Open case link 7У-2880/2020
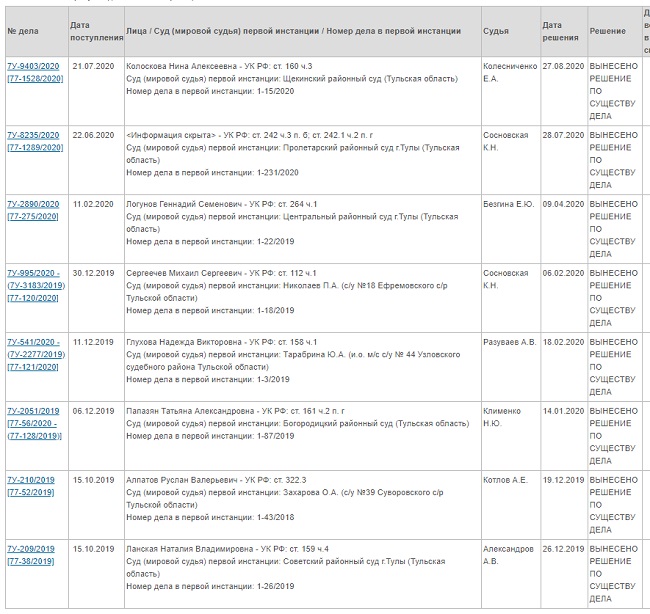Image resolution: width=650 pixels, height=614 pixels. (x=33, y=204)
